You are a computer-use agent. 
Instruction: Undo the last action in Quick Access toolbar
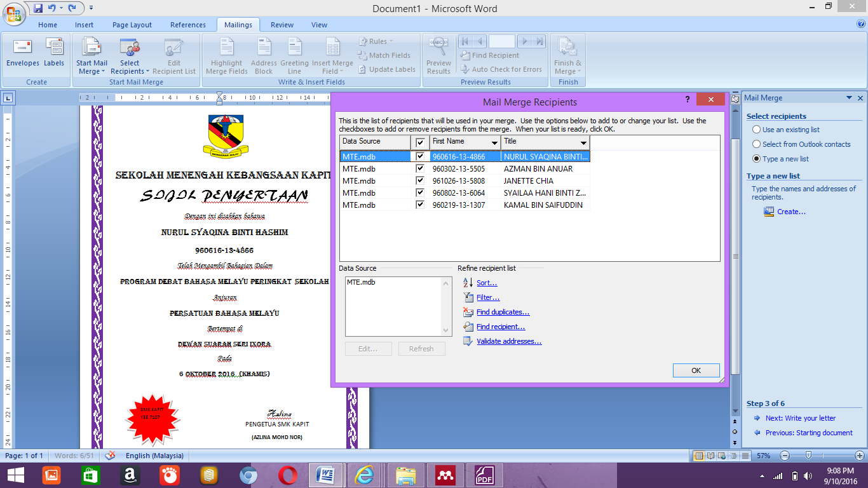(52, 8)
